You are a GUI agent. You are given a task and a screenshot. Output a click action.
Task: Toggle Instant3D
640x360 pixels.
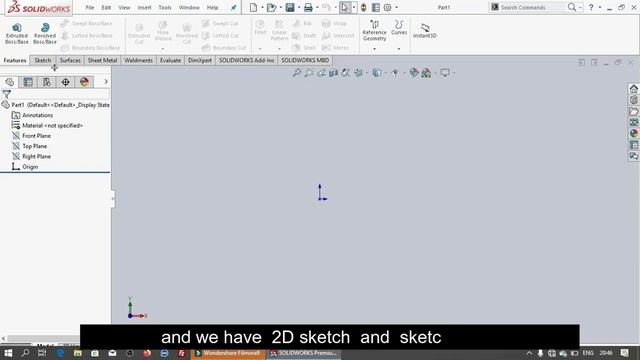coord(424,31)
